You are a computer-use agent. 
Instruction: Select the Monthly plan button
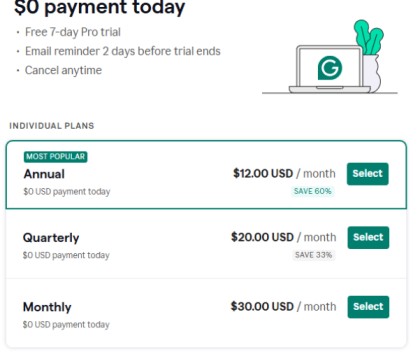click(368, 307)
